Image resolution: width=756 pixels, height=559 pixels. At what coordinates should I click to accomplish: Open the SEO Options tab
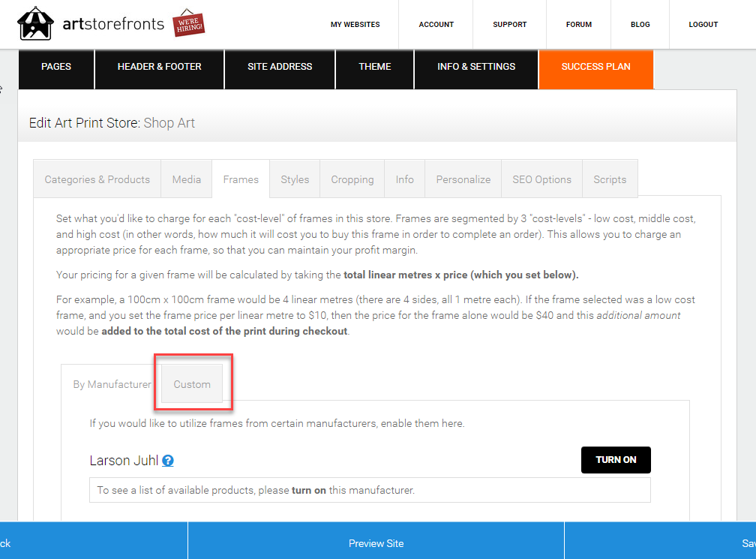pyautogui.click(x=542, y=179)
